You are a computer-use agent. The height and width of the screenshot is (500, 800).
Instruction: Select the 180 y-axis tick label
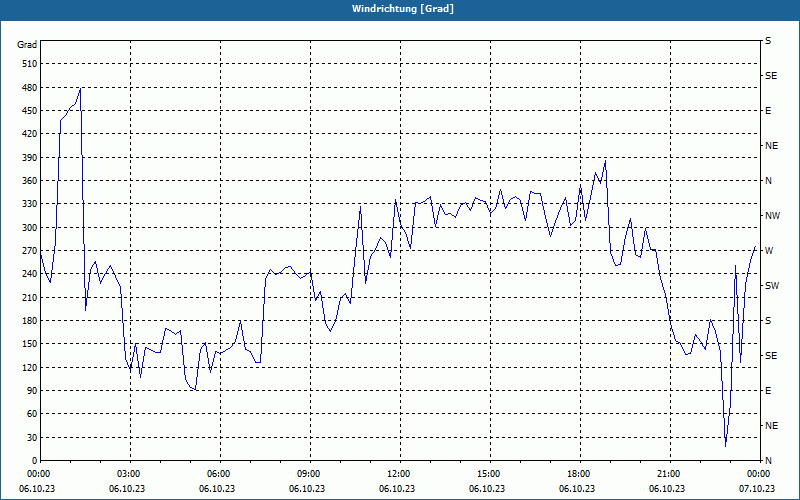point(30,320)
